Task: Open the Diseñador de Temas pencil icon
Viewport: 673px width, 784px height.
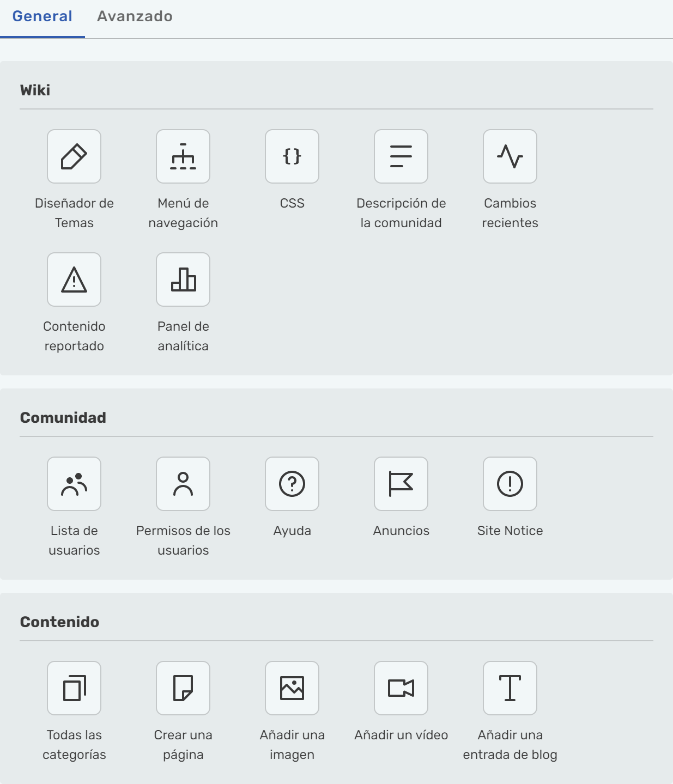Action: 74,156
